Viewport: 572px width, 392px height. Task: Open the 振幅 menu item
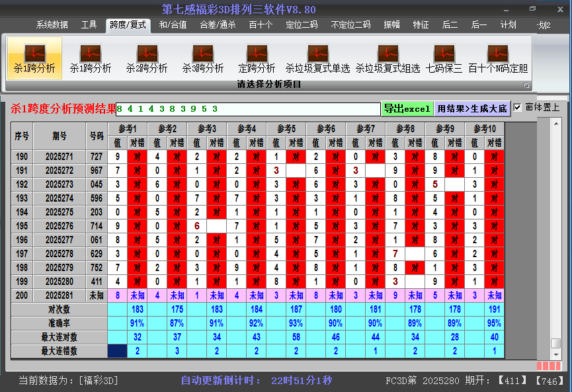[391, 24]
